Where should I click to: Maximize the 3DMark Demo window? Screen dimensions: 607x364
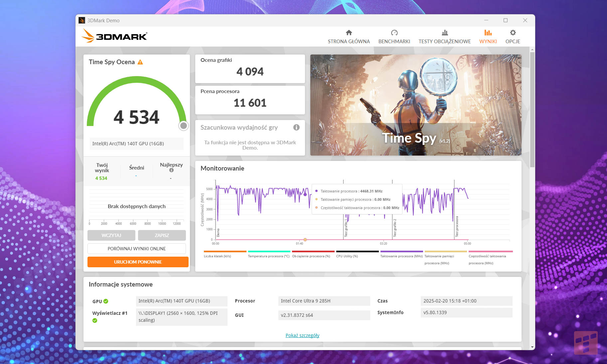tap(506, 20)
